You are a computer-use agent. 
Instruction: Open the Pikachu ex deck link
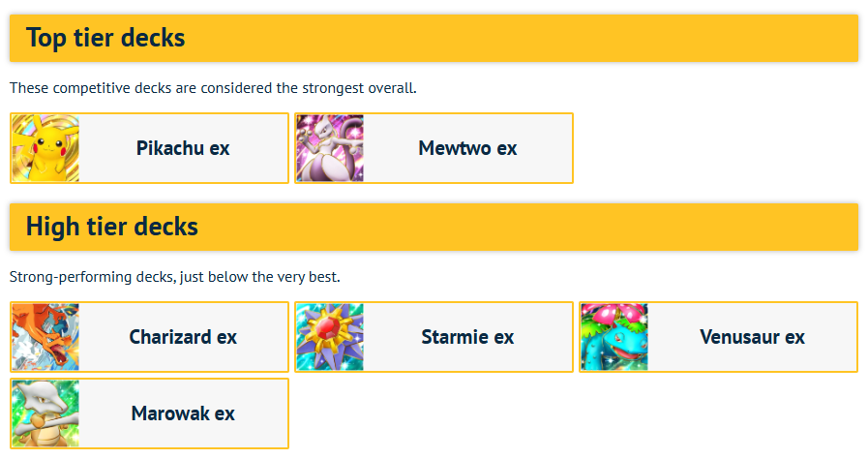tap(183, 148)
